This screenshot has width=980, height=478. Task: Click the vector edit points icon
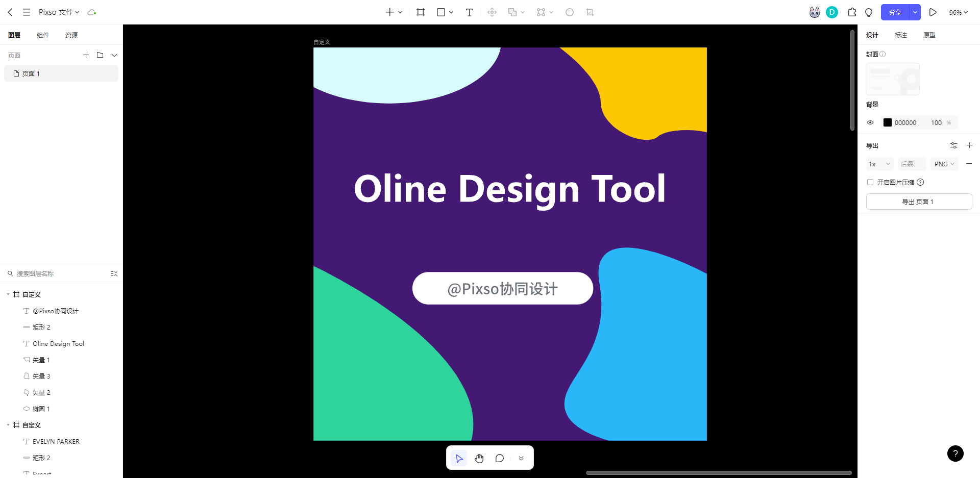click(x=541, y=12)
